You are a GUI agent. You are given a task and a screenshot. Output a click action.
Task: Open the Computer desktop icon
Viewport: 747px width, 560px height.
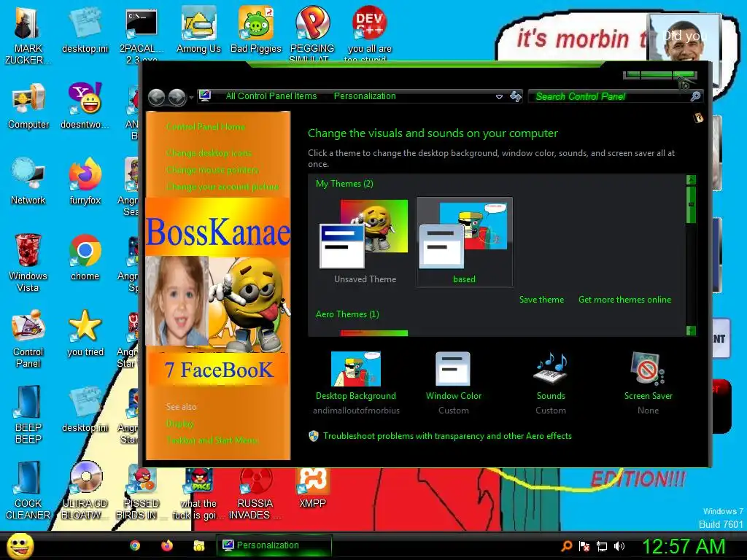click(28, 106)
